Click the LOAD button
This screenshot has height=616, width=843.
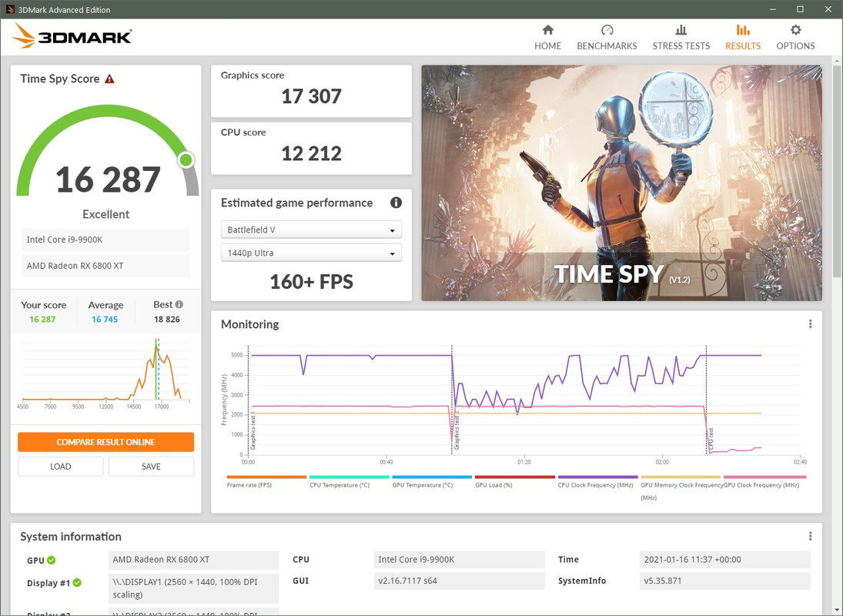coord(60,466)
